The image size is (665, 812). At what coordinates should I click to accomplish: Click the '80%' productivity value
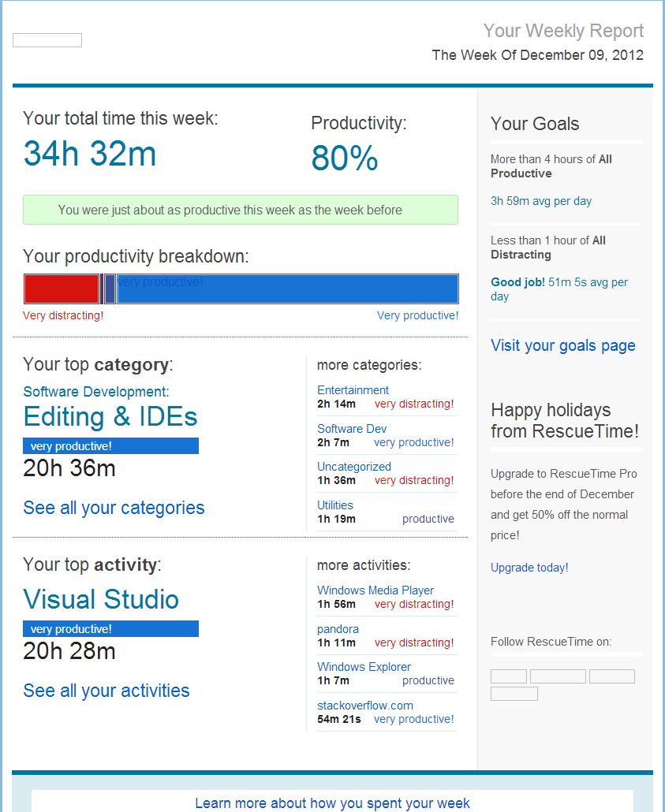pos(345,158)
